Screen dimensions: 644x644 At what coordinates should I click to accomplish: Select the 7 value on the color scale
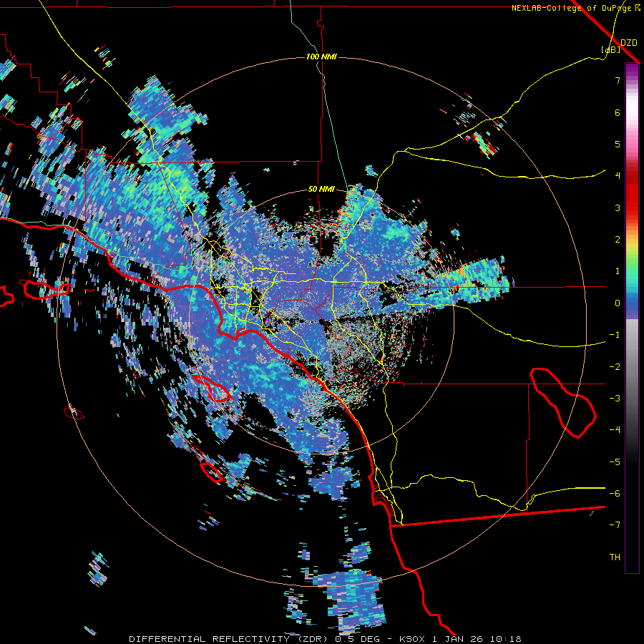pyautogui.click(x=618, y=80)
